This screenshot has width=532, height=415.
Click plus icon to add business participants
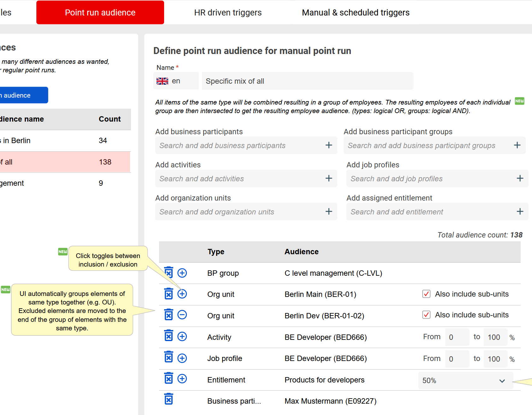tap(329, 145)
